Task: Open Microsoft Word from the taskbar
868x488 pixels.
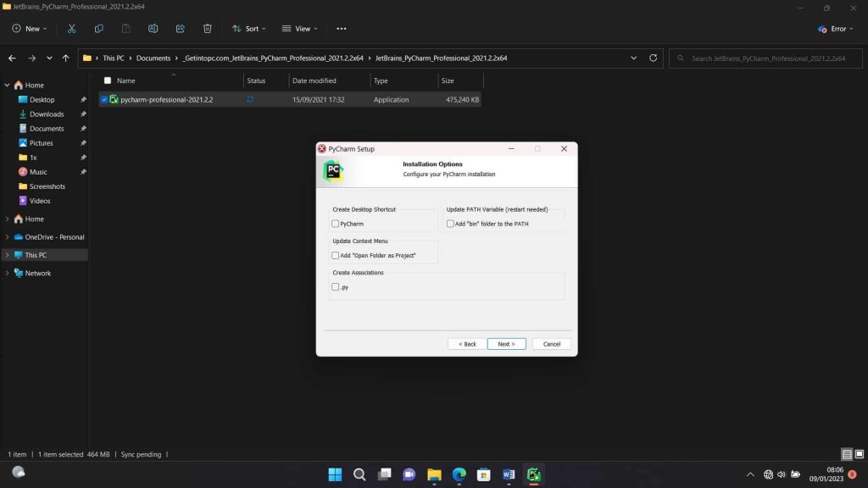Action: pyautogui.click(x=509, y=474)
